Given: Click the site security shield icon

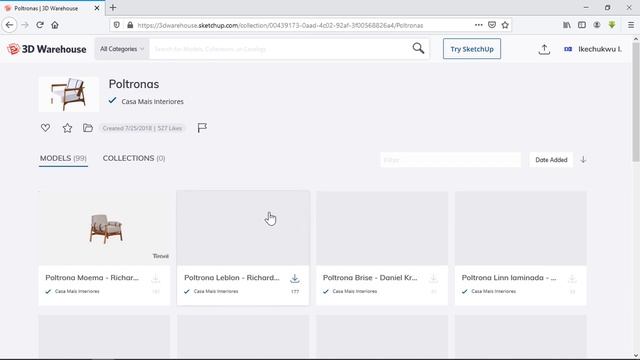Looking at the screenshot, I should (117, 25).
